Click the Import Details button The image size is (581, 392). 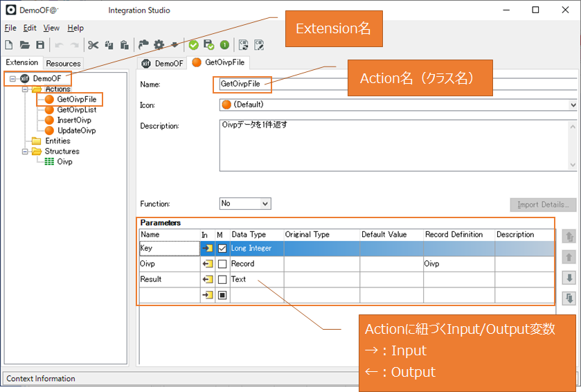tap(543, 204)
